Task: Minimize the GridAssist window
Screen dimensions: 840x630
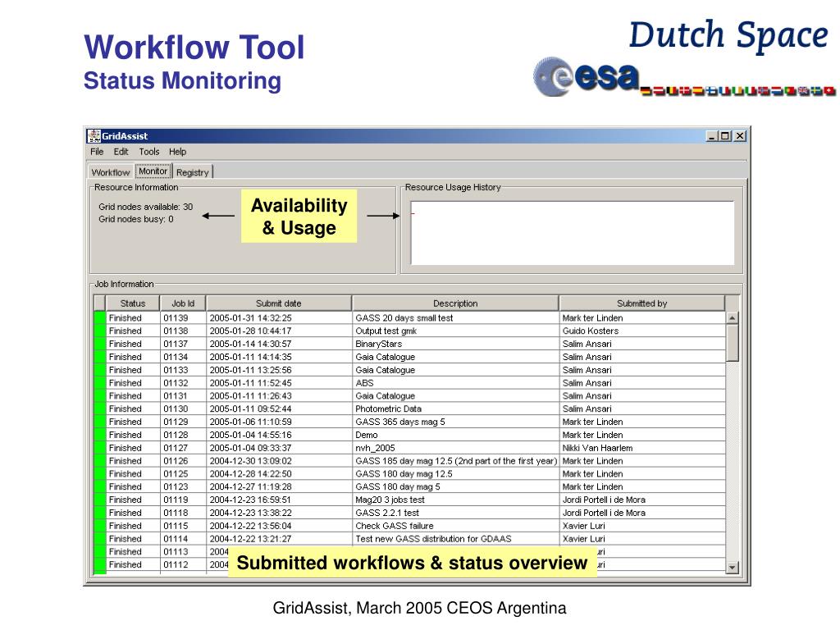Action: click(x=711, y=136)
